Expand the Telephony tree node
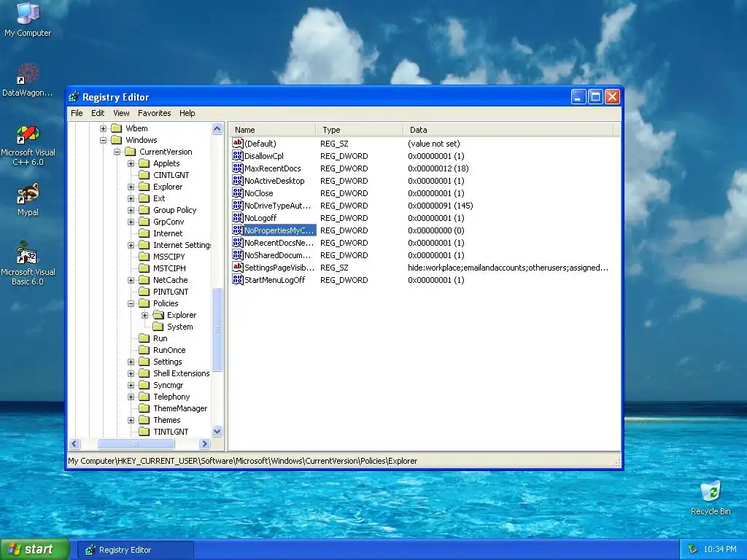 [131, 397]
